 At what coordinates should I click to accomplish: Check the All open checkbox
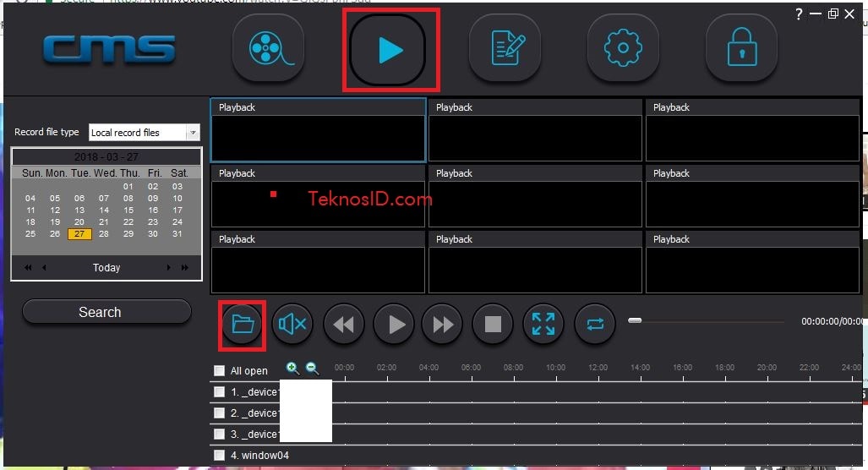(219, 370)
